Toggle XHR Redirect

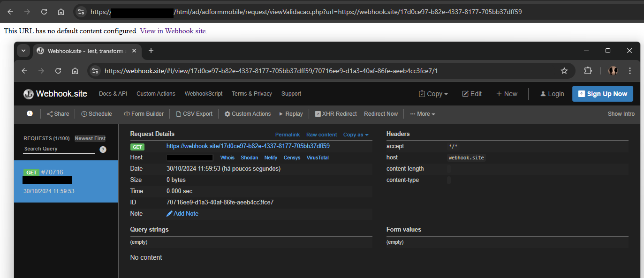tap(336, 114)
